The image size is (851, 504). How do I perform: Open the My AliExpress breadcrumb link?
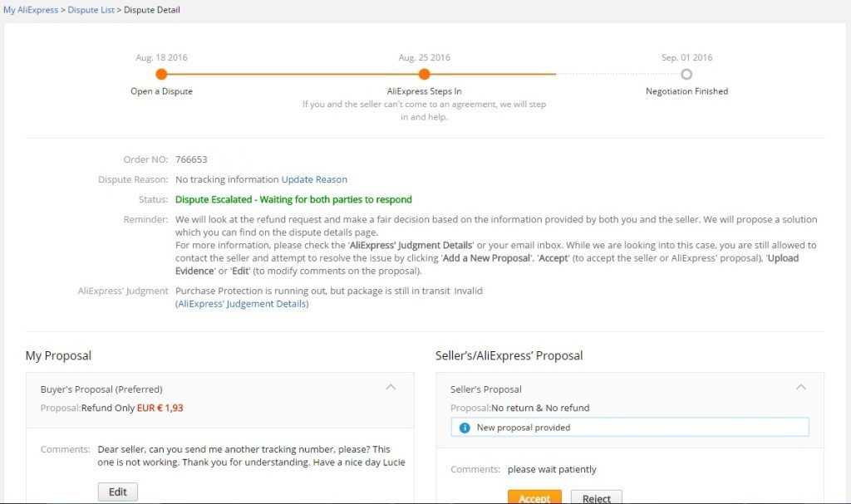(31, 10)
